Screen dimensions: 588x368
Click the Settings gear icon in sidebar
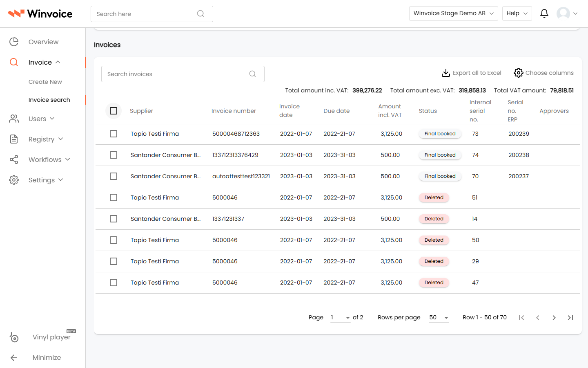[14, 180]
